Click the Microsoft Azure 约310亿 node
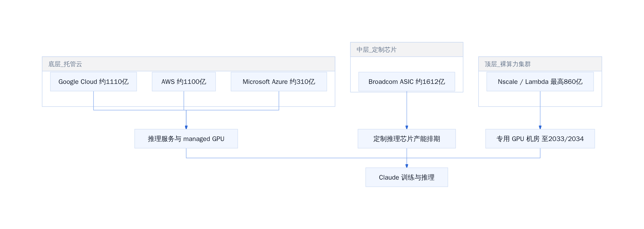 coord(279,82)
